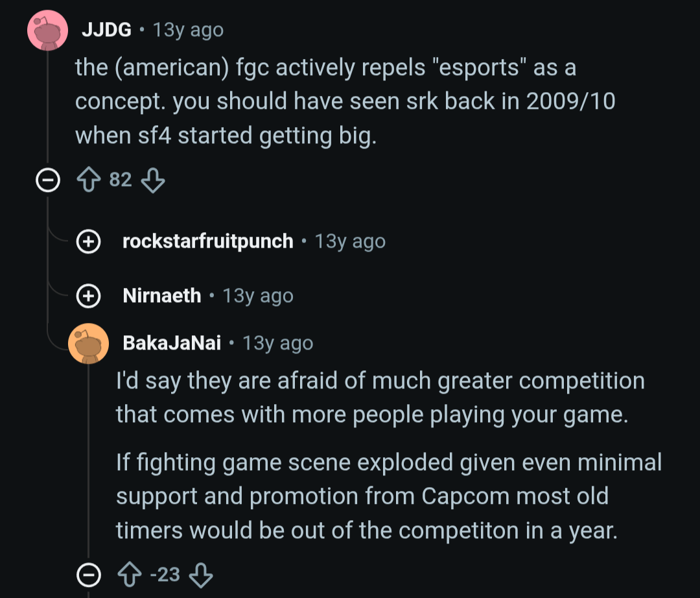Open Nirnaeth's profile link

pos(162,295)
